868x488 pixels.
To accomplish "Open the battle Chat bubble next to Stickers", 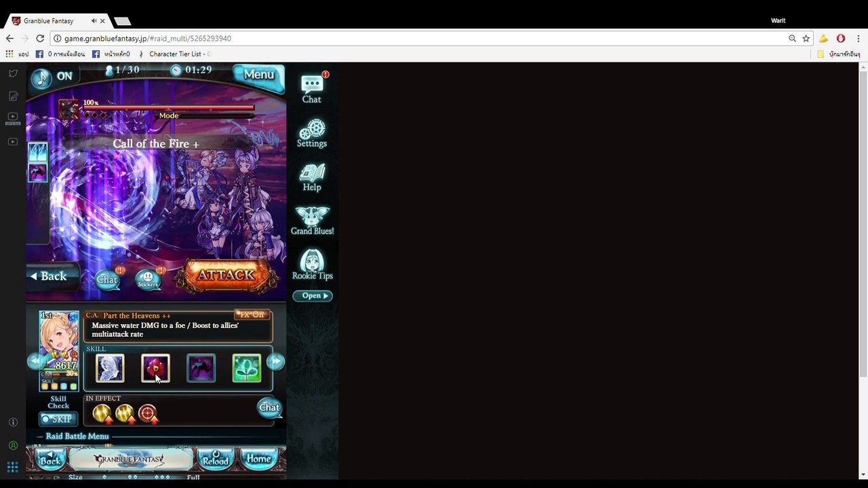I will pos(107,279).
